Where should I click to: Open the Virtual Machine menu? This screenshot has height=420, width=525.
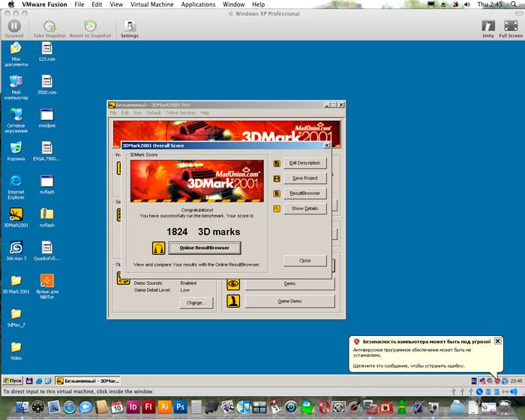coord(152,4)
